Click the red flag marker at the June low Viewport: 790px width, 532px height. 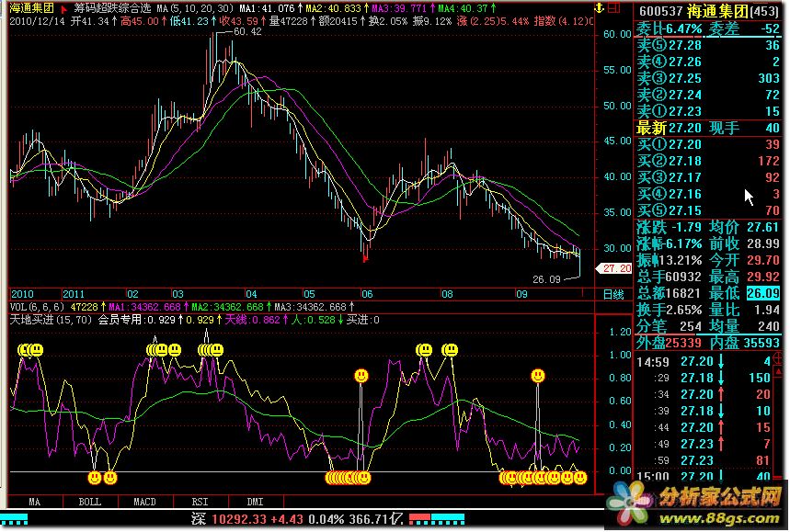(x=365, y=259)
